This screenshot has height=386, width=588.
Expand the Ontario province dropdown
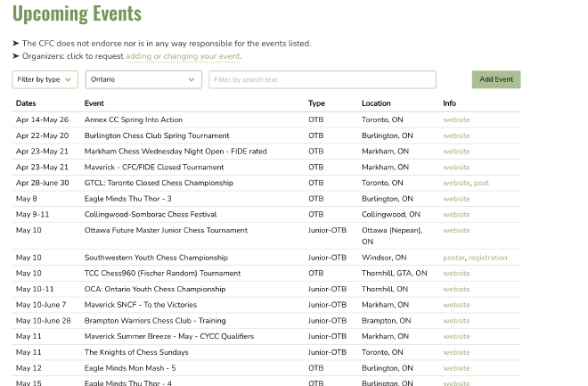tap(143, 79)
